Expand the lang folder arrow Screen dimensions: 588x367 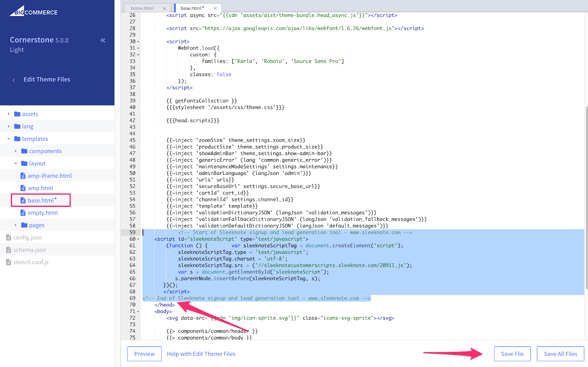click(x=9, y=126)
